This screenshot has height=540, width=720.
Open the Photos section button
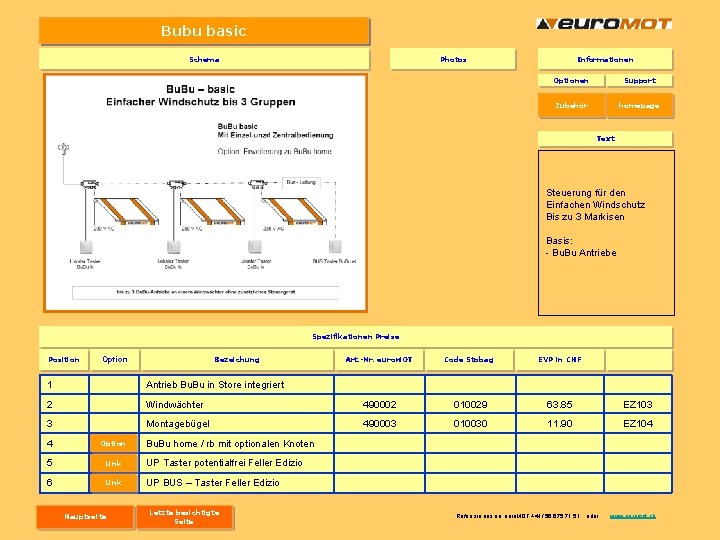(453, 59)
